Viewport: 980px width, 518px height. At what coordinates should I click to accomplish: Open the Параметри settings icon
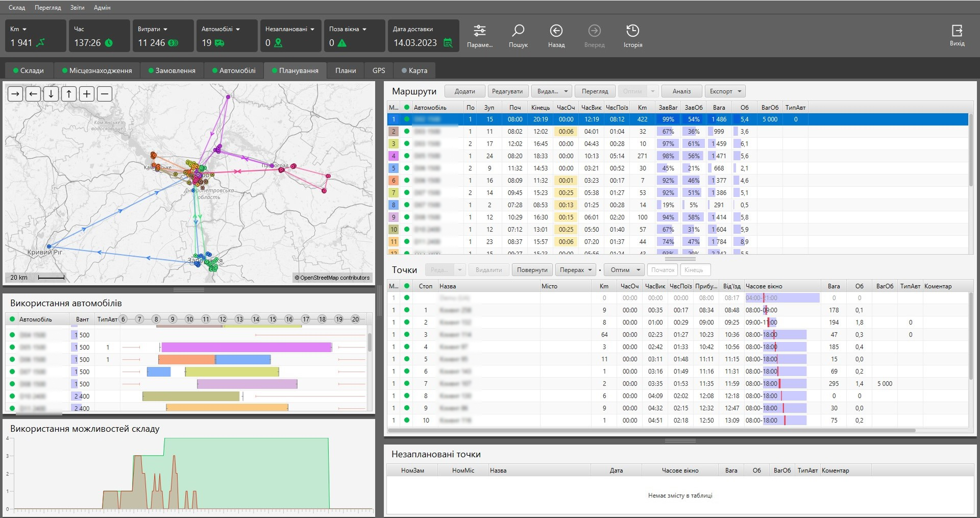(x=479, y=31)
